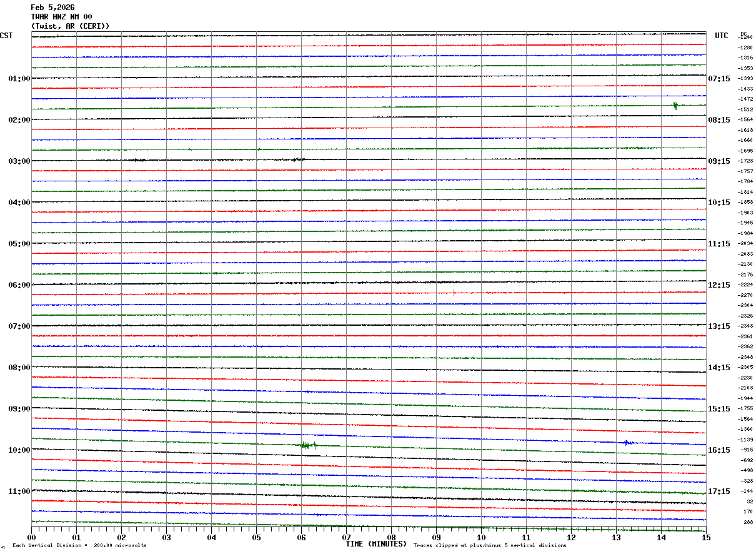Click the location text "(Twist, AR (CERI))"

(70, 26)
